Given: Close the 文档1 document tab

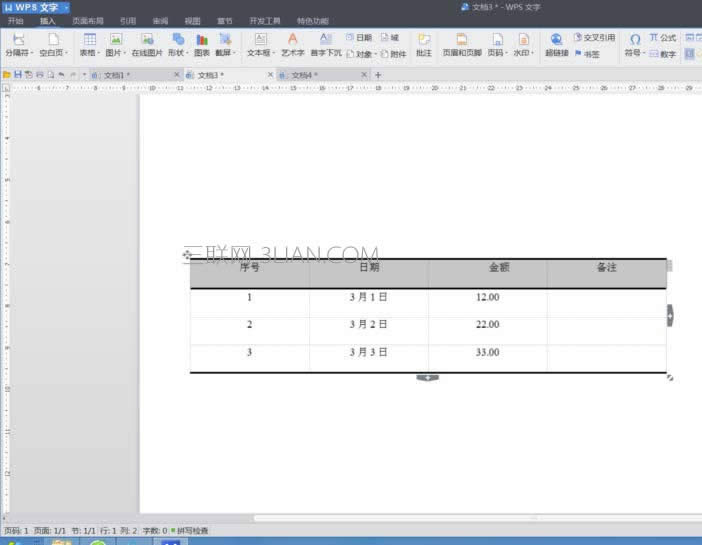Looking at the screenshot, I should click(x=177, y=75).
